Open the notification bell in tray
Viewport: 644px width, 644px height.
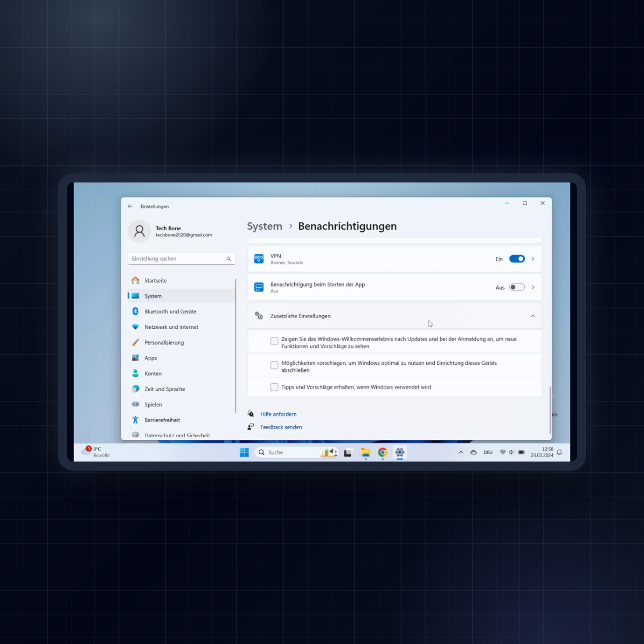559,452
